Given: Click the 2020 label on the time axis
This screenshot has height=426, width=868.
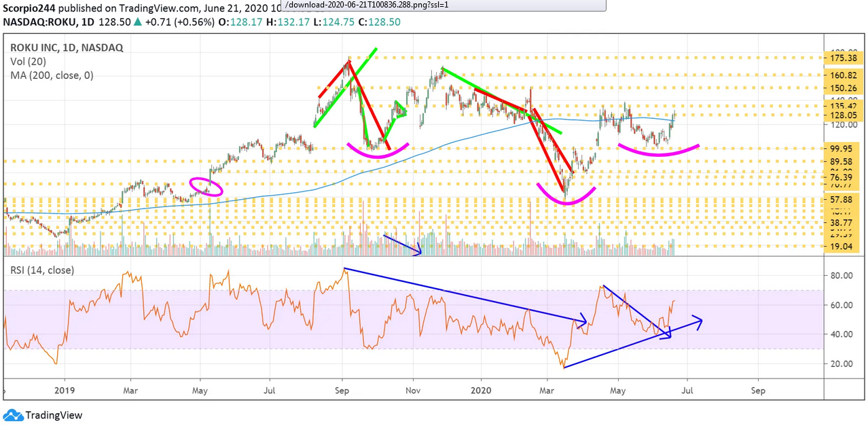Looking at the screenshot, I should pyautogui.click(x=481, y=391).
